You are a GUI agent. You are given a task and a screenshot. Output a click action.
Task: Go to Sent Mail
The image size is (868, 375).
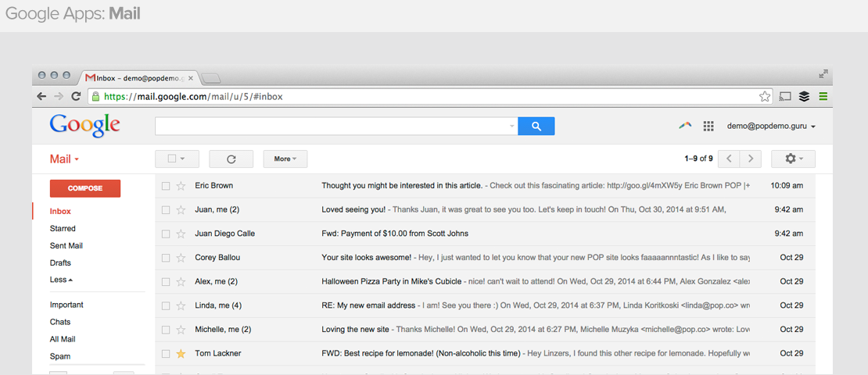pos(66,245)
